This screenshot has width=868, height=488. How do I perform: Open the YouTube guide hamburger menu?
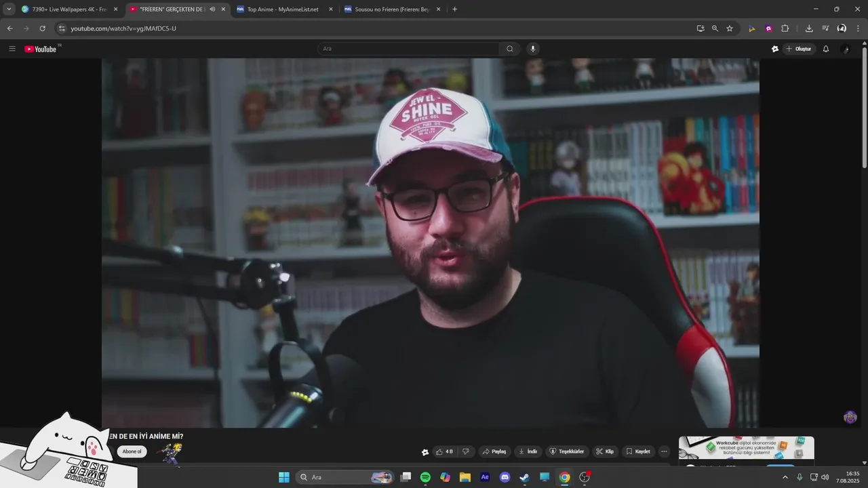[12, 49]
